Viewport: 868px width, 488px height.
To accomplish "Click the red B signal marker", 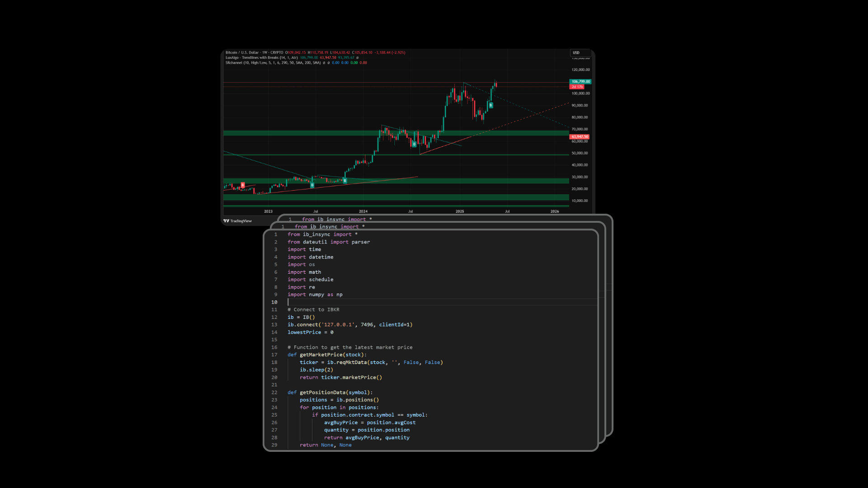I will pos(243,185).
